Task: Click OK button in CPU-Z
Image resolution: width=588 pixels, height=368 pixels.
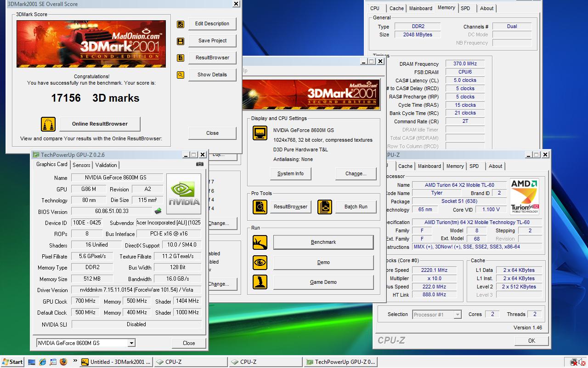Action: 531,341
